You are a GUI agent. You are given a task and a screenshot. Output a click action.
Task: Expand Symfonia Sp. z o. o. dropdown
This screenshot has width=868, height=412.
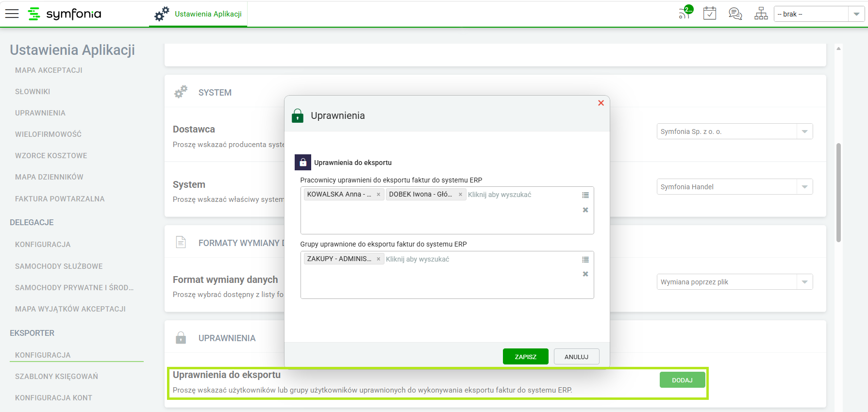[x=804, y=132]
